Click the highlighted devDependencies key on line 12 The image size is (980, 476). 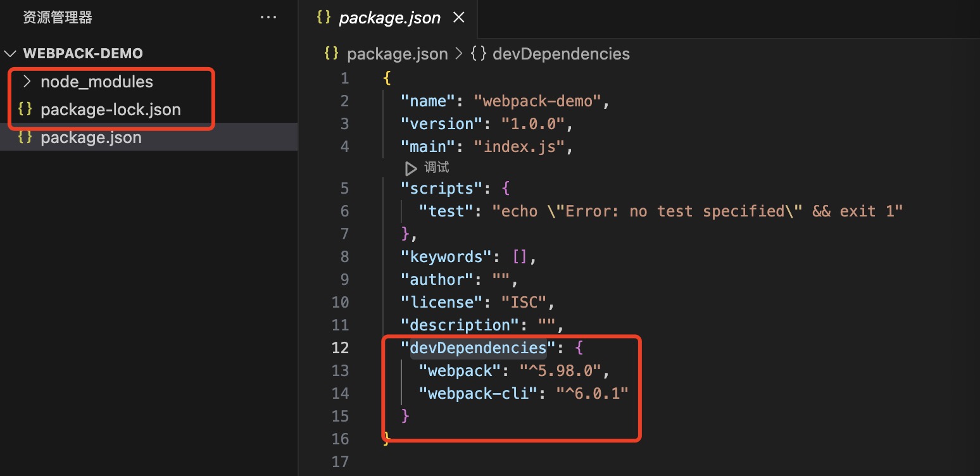tap(478, 348)
